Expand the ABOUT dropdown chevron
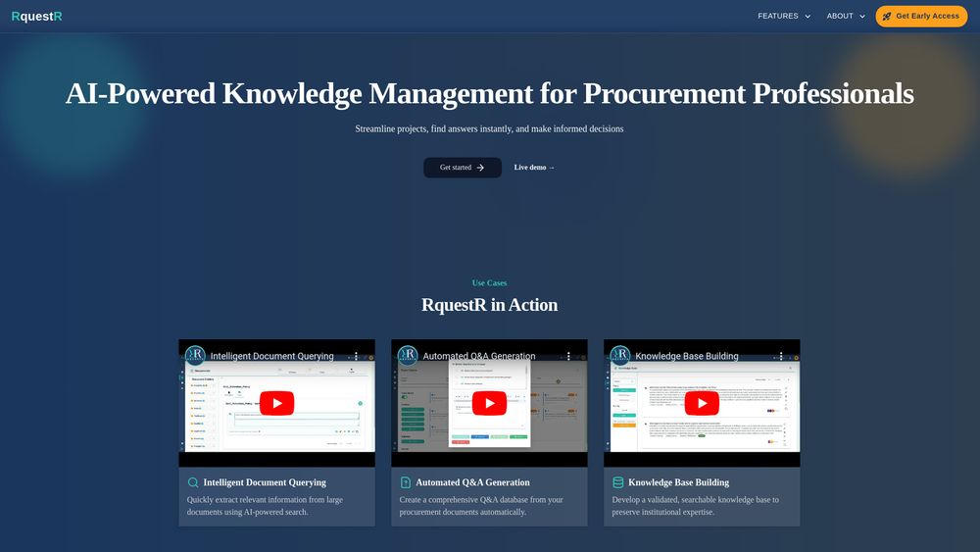980x552 pixels. (x=862, y=17)
